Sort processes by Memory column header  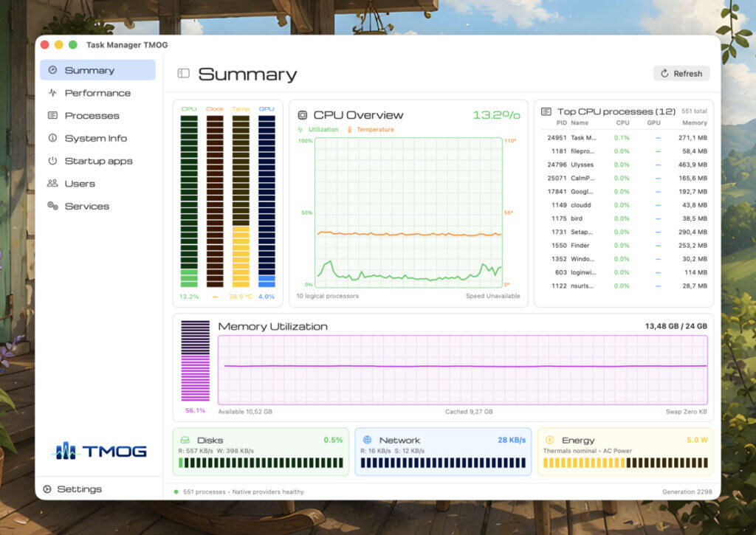pos(694,123)
